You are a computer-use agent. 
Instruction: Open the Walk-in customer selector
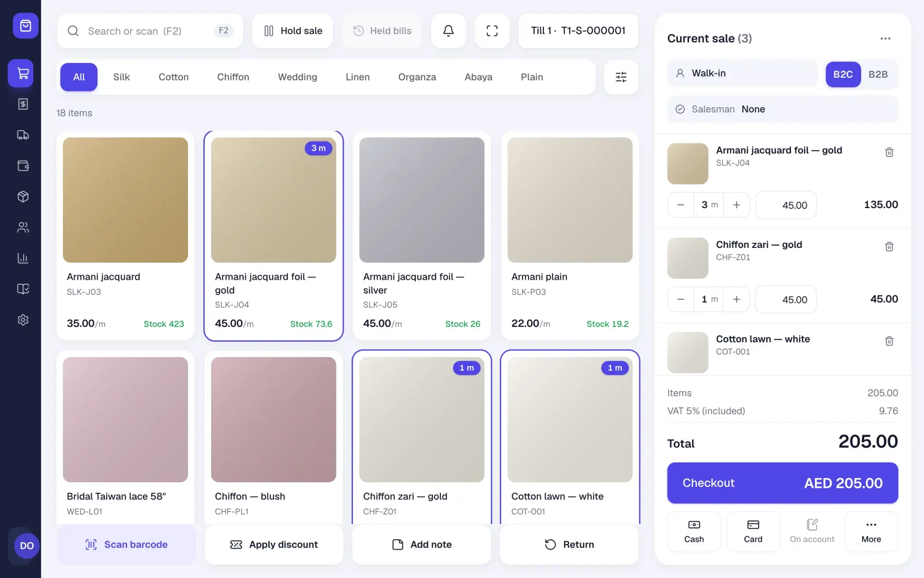coord(742,73)
